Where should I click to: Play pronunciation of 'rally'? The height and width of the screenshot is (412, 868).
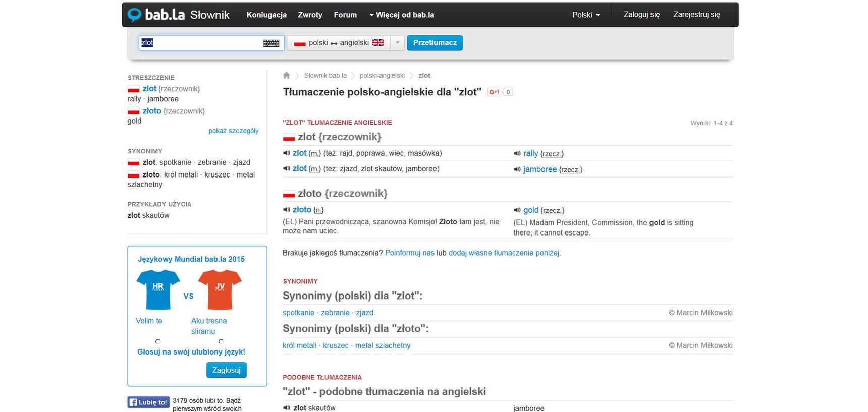tap(517, 154)
